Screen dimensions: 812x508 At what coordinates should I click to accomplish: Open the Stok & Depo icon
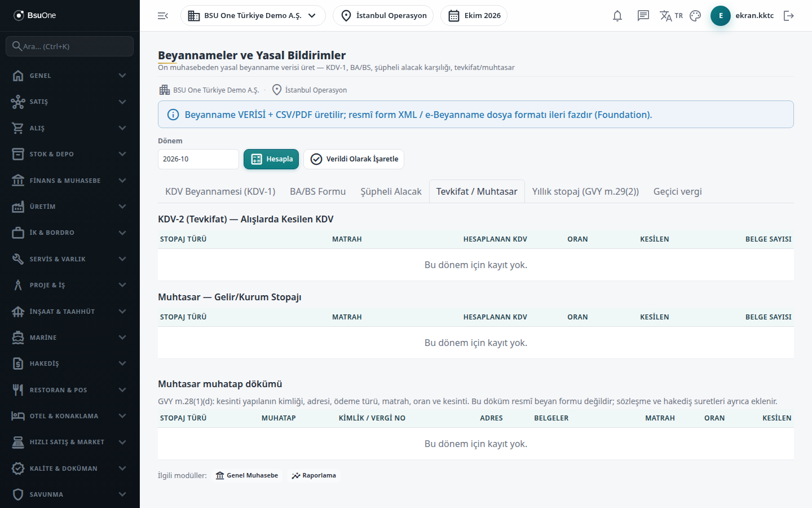tap(18, 154)
